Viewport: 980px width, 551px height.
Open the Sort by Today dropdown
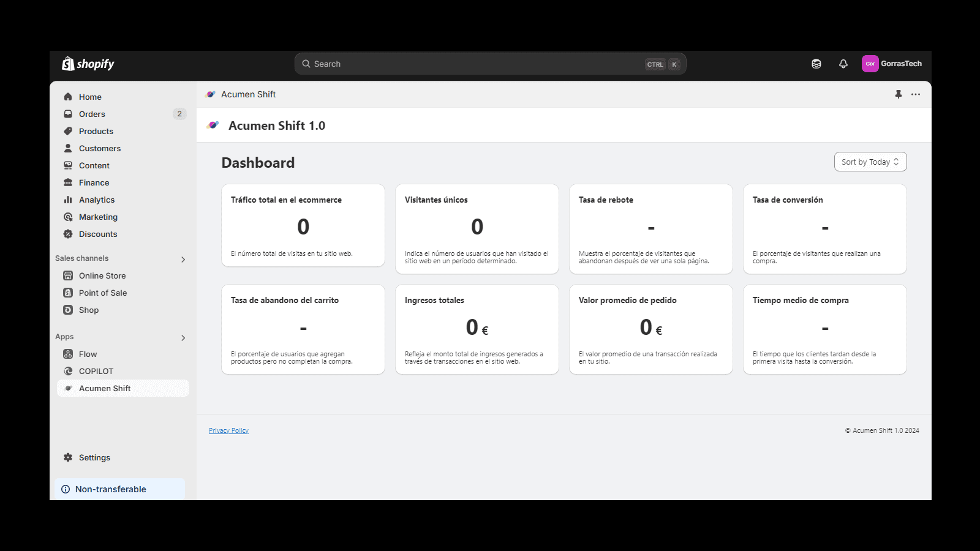[870, 162]
